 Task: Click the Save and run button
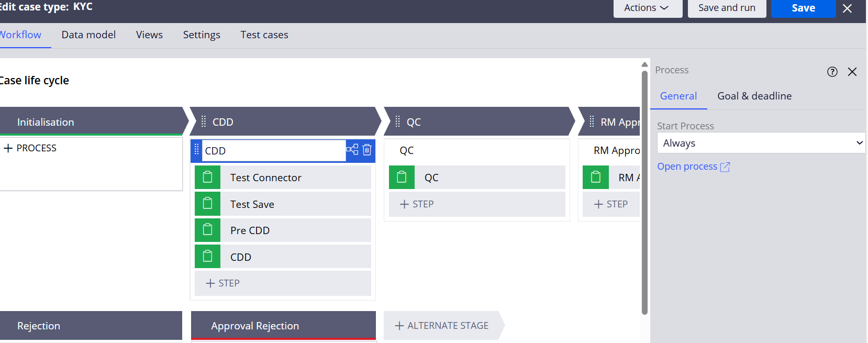[x=727, y=8]
